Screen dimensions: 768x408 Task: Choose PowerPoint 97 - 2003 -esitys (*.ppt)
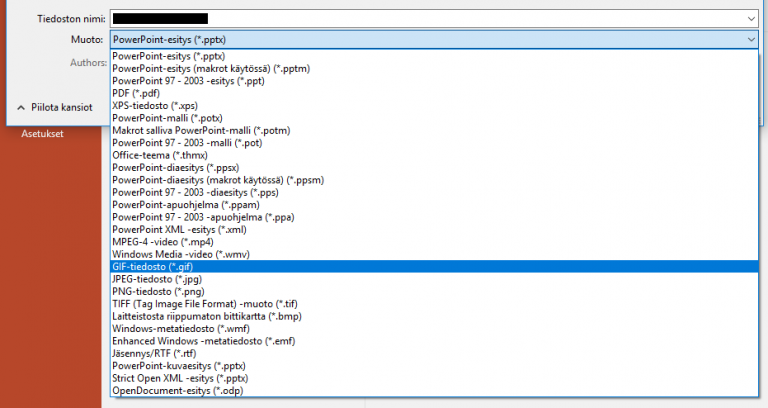(x=189, y=80)
